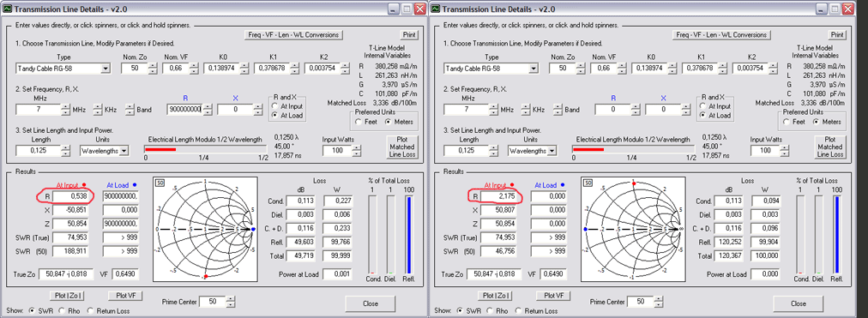Click blue Refl. loss bar in left window
868x318 pixels.
(x=408, y=235)
